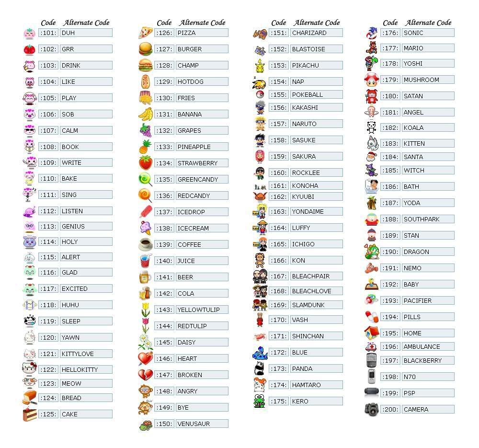This screenshot has width=479, height=448.
Task: Select the burger emoticon icon
Action: click(146, 49)
